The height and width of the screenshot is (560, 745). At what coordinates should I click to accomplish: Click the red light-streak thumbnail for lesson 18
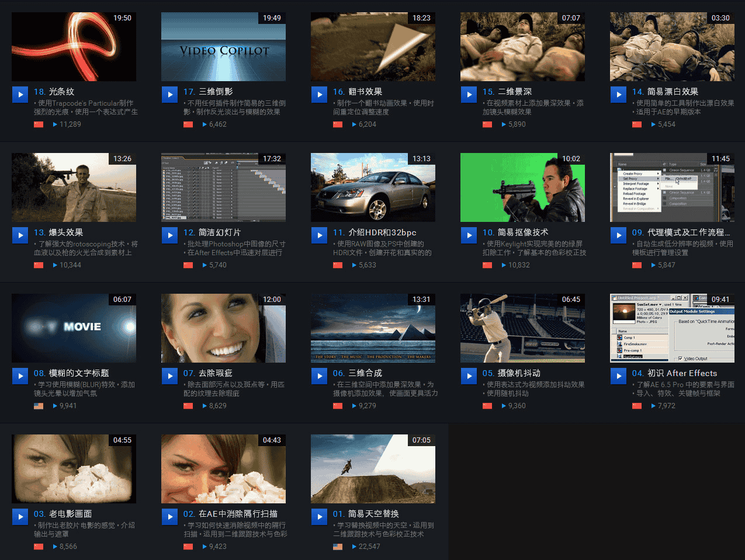[x=74, y=47]
